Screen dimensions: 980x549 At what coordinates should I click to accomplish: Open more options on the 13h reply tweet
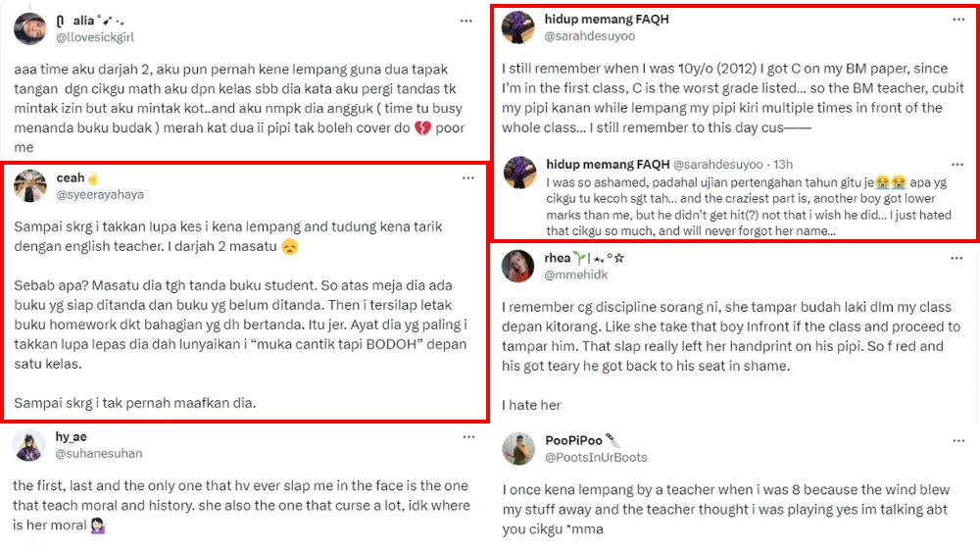pos(956,164)
